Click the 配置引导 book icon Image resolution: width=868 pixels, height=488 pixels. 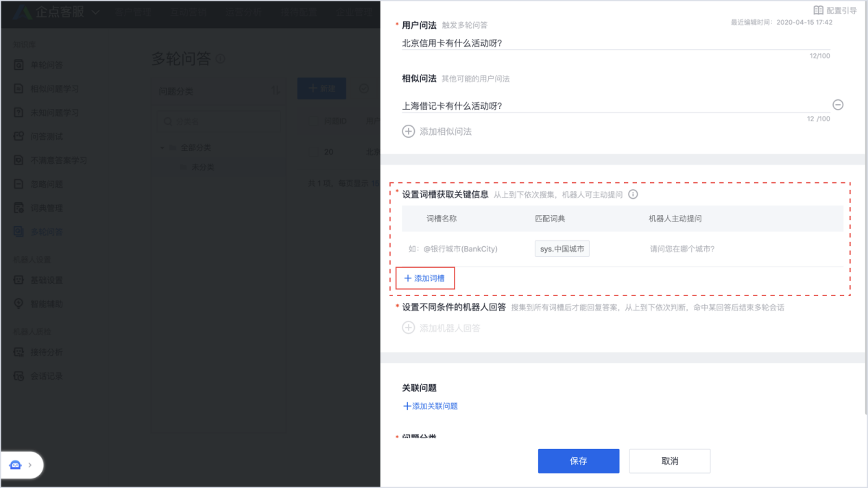818,10
